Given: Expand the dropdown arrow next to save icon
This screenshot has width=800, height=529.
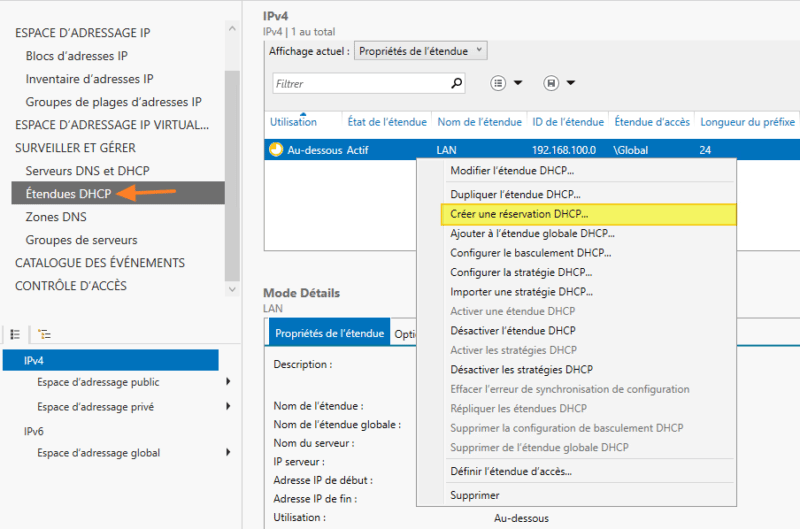Looking at the screenshot, I should coord(571,83).
